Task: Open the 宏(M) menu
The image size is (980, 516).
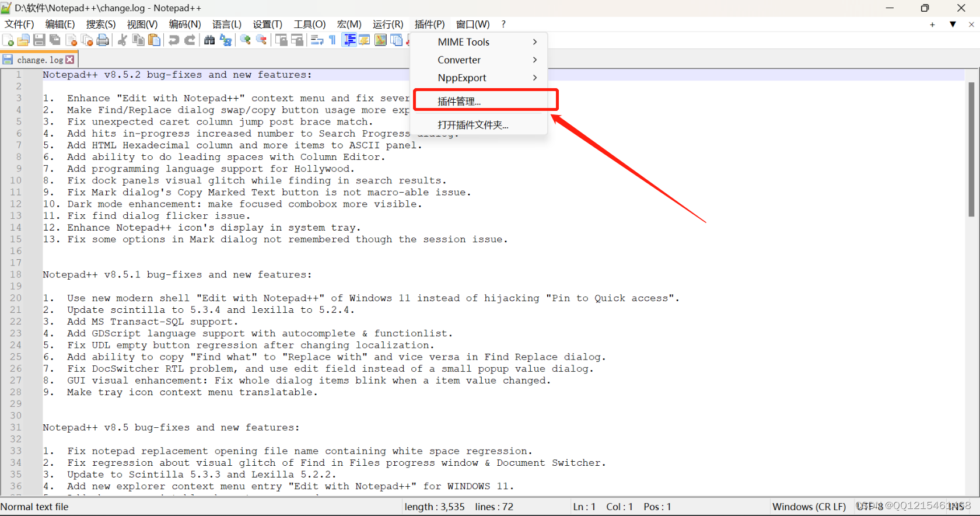Action: click(349, 24)
